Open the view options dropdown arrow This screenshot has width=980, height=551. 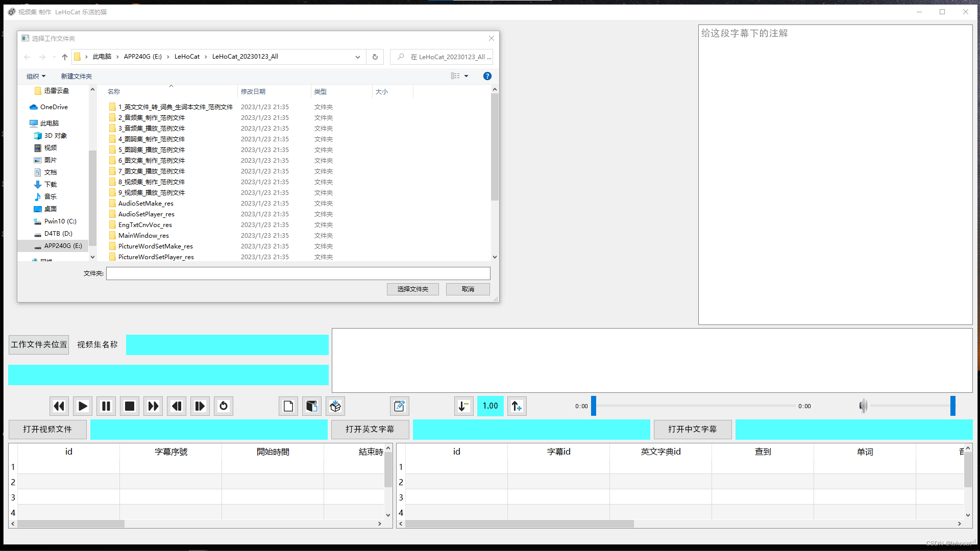tap(466, 76)
